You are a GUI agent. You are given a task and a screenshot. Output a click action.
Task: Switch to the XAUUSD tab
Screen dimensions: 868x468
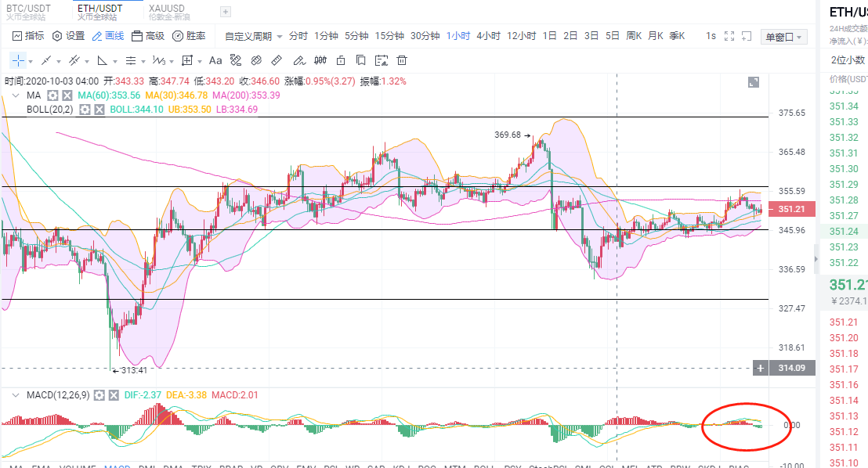click(166, 9)
